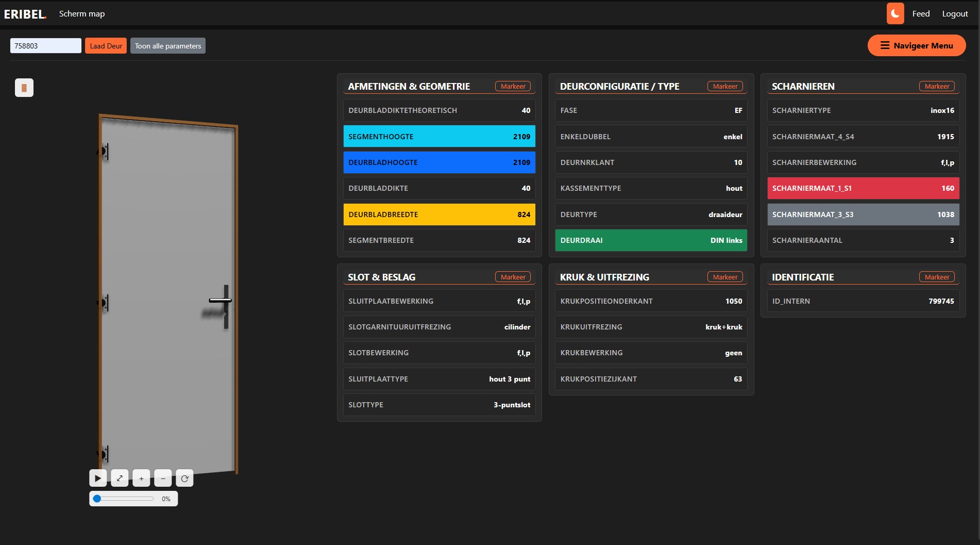This screenshot has height=545, width=980.
Task: Click Markeer in Identificatie panel
Action: [937, 277]
